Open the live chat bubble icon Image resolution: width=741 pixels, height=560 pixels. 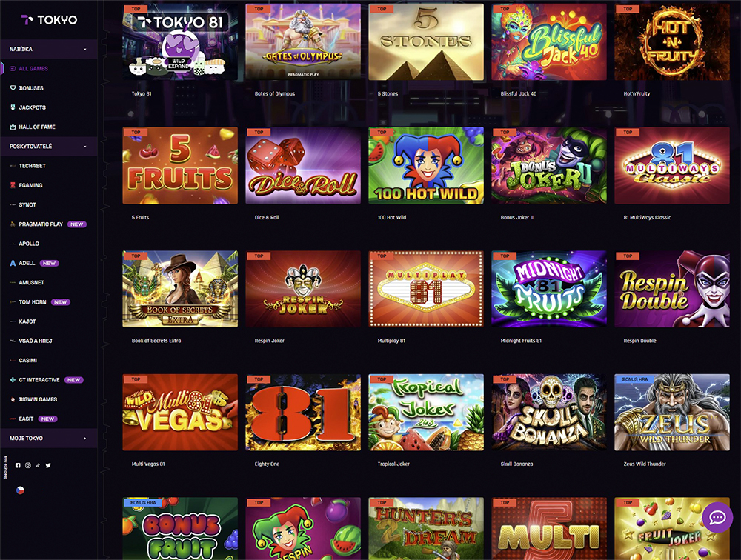tap(717, 518)
